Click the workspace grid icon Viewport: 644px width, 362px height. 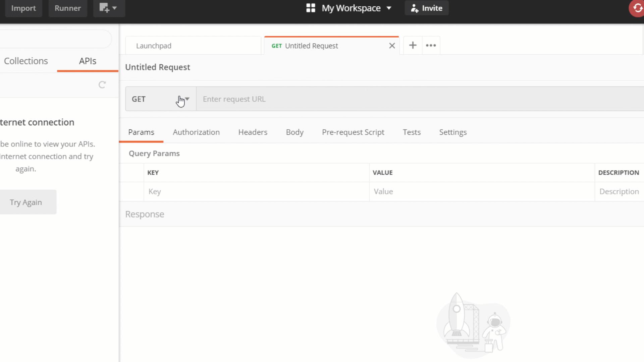pyautogui.click(x=311, y=8)
